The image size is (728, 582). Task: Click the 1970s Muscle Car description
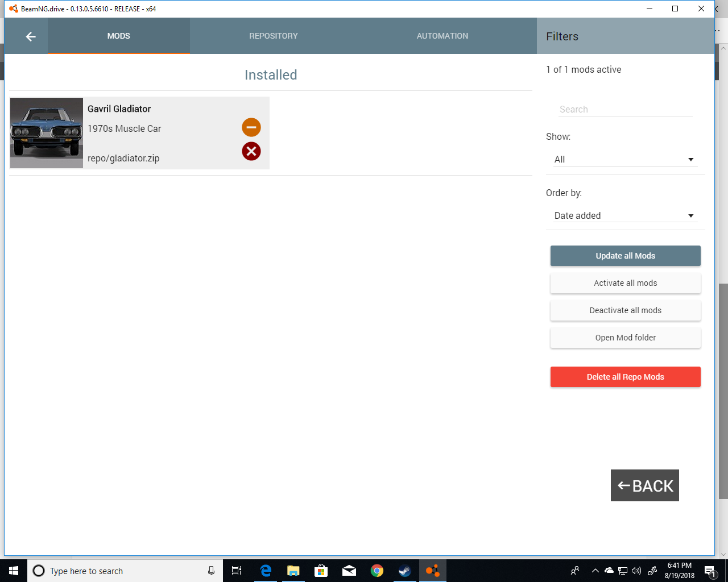[x=125, y=129]
